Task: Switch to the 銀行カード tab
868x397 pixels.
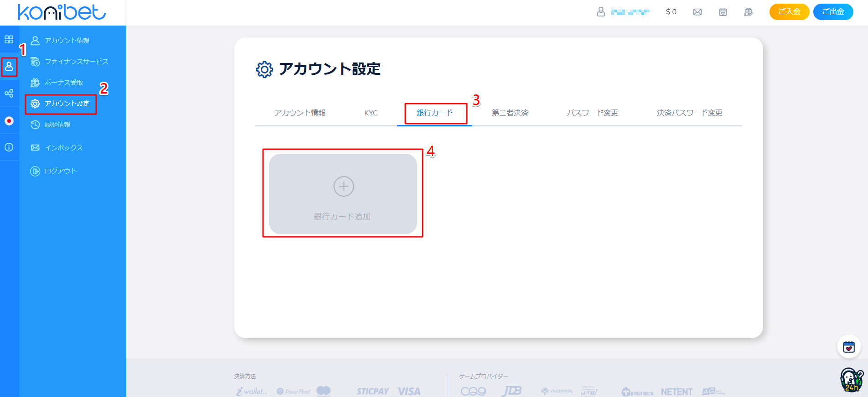Action: pos(435,113)
